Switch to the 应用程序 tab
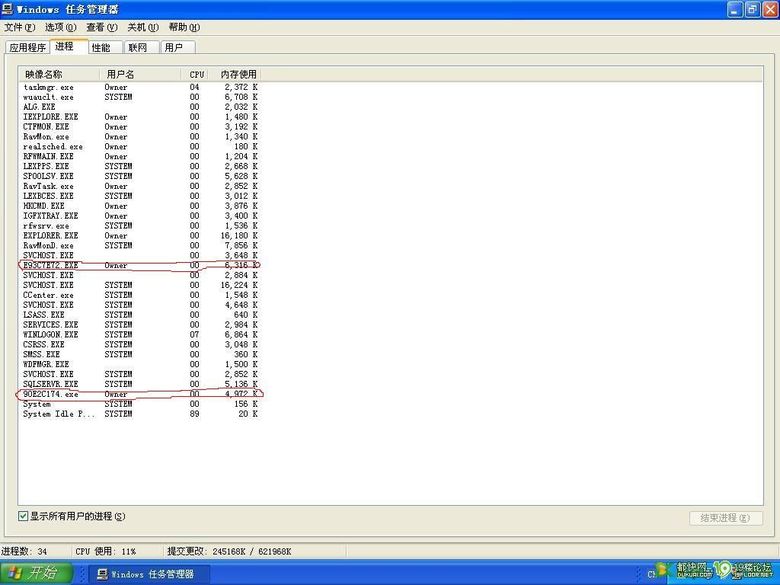780x585 pixels. (27, 47)
